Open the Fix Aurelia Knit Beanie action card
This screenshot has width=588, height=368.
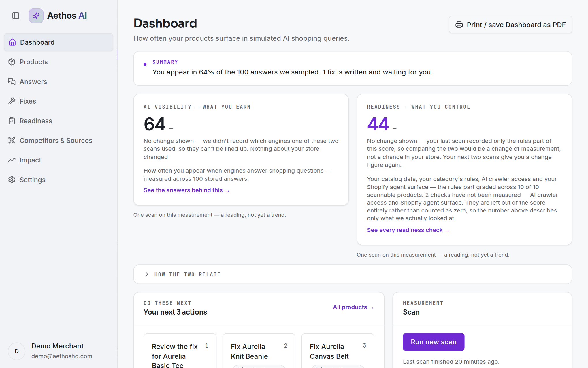click(x=259, y=351)
